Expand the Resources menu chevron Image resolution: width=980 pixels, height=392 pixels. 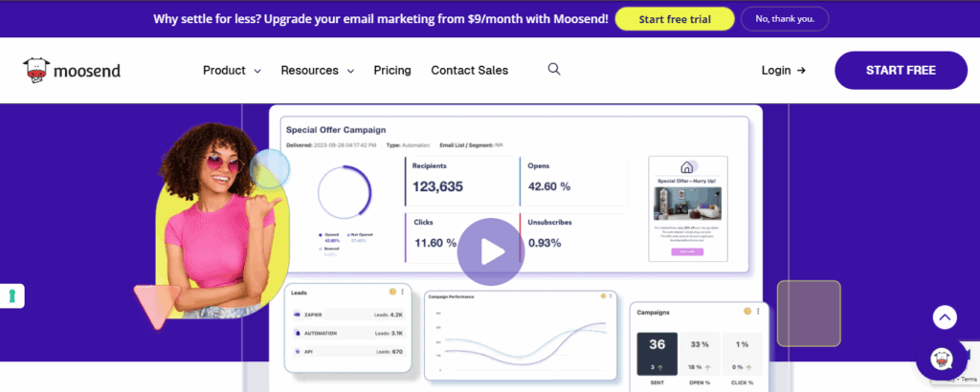click(350, 71)
